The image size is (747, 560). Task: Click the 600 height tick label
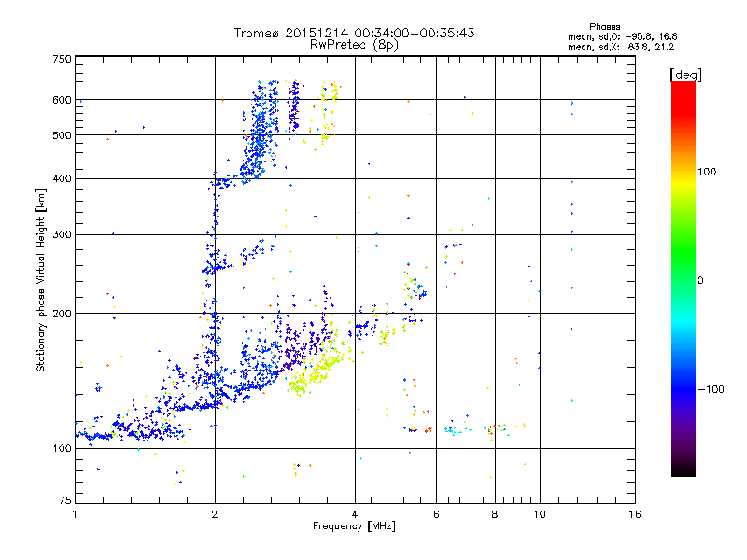click(62, 100)
